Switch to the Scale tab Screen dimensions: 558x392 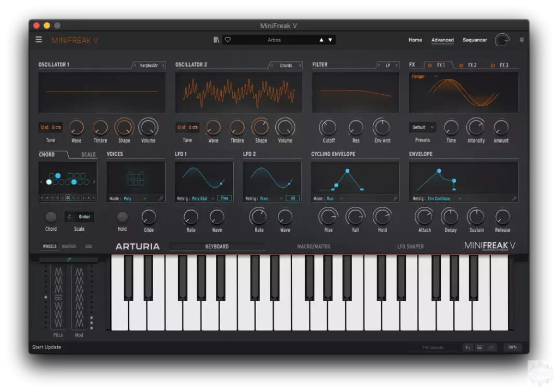tap(88, 155)
